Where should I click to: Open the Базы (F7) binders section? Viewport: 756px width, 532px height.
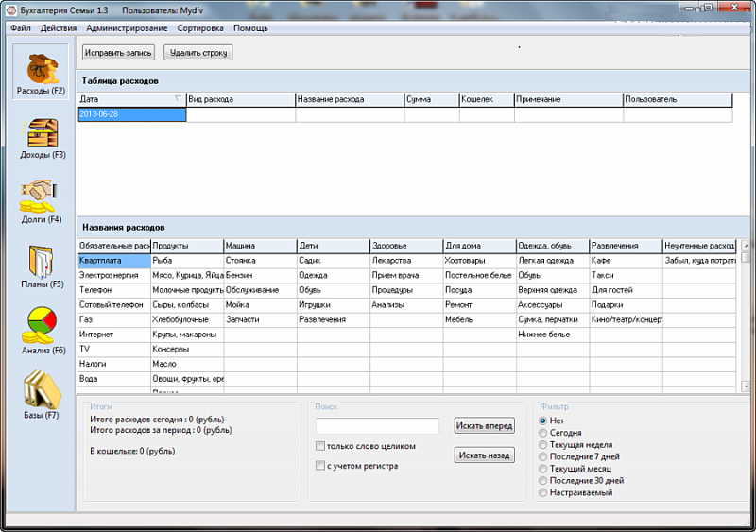point(42,394)
